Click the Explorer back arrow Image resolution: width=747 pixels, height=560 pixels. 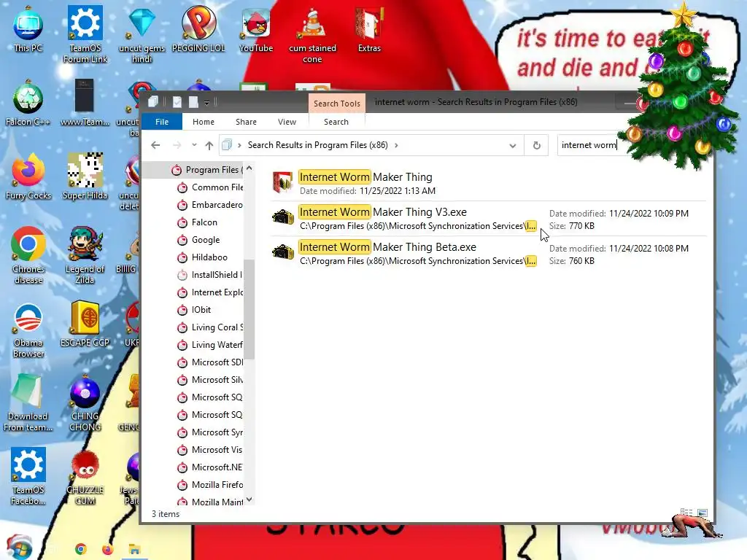[x=155, y=145]
